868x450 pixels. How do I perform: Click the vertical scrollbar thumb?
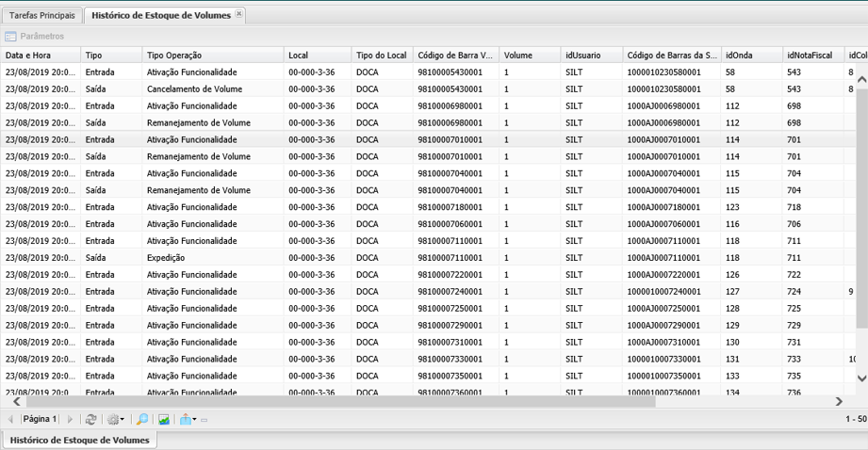pyautogui.click(x=862, y=207)
